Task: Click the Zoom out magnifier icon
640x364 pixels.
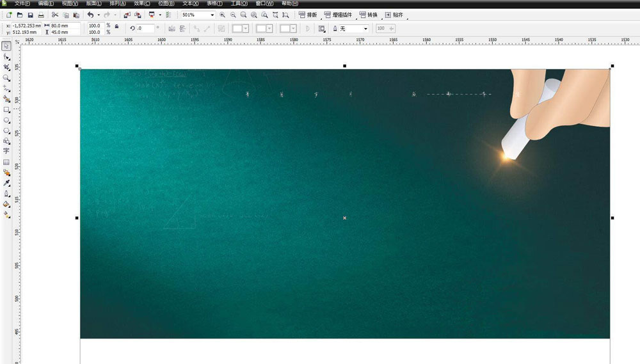Action: [x=233, y=15]
